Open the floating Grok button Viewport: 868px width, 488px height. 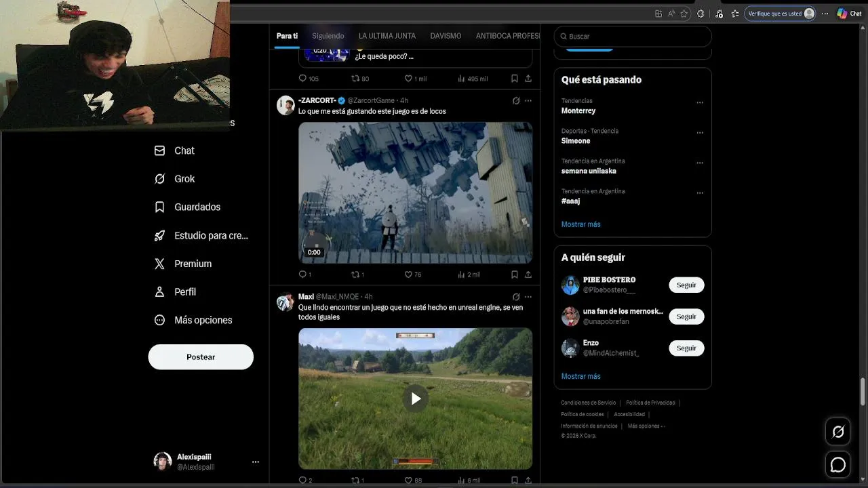[x=838, y=432]
